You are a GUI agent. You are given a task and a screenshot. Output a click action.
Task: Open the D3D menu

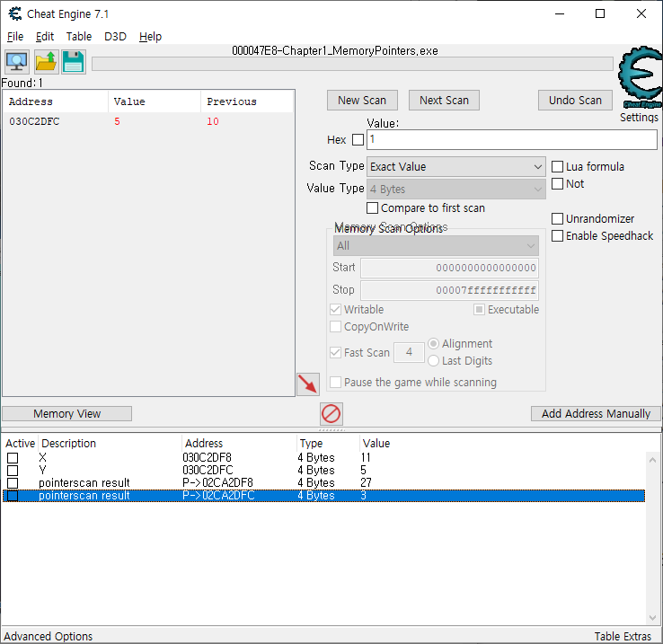point(115,36)
